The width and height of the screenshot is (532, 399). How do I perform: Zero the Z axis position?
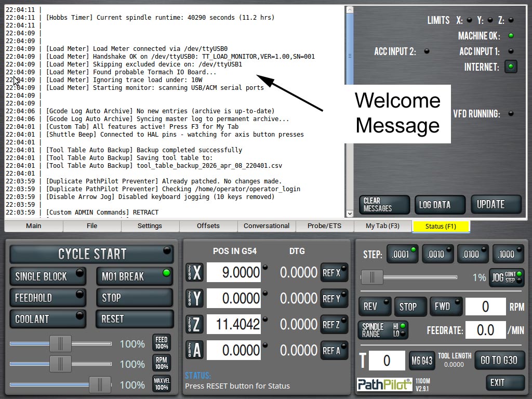click(x=195, y=324)
